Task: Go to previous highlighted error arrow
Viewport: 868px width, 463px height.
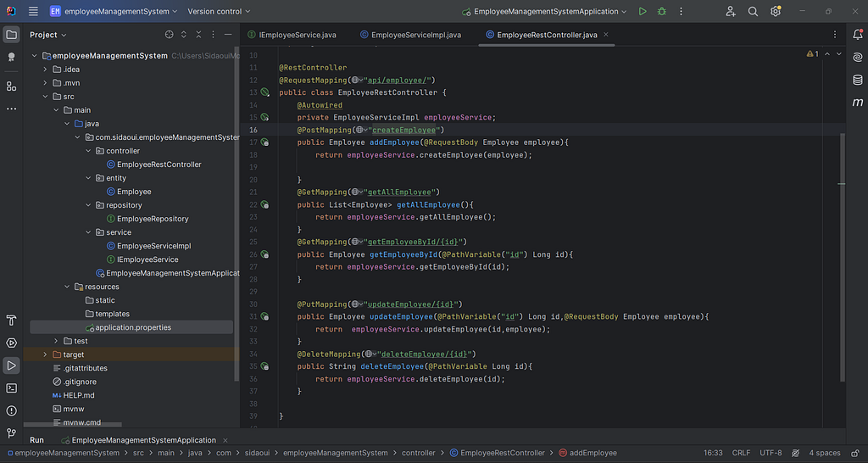Action: tap(827, 54)
